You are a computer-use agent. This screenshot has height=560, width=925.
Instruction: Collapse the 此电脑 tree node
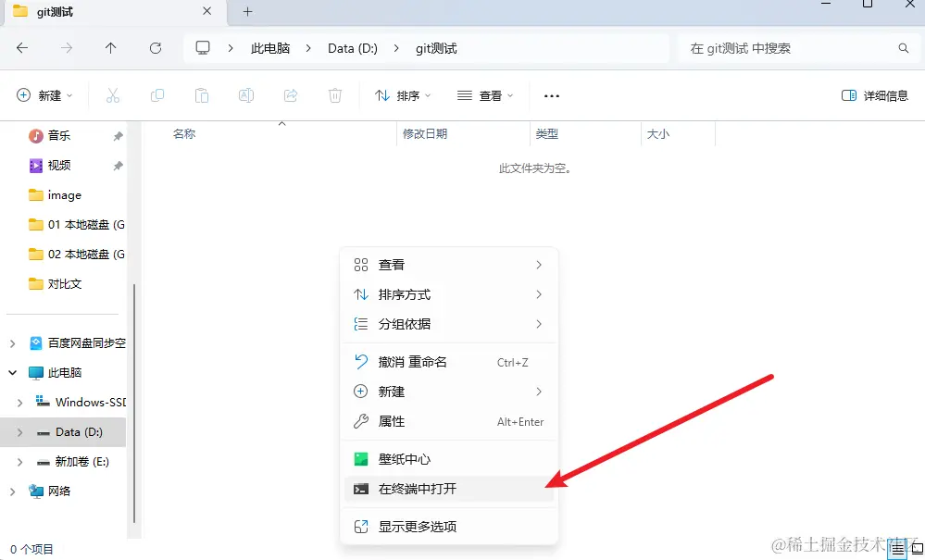(x=12, y=372)
